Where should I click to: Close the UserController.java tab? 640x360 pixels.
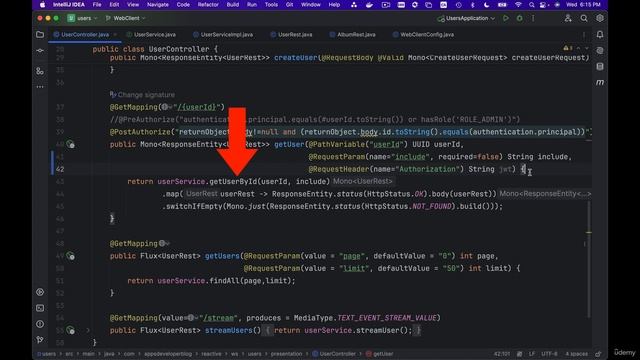115,35
